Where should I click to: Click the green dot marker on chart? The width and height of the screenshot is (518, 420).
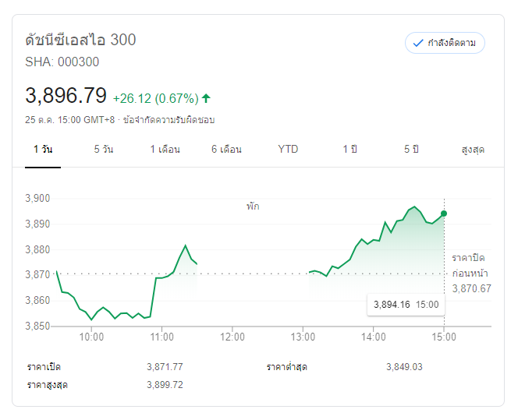(x=444, y=214)
